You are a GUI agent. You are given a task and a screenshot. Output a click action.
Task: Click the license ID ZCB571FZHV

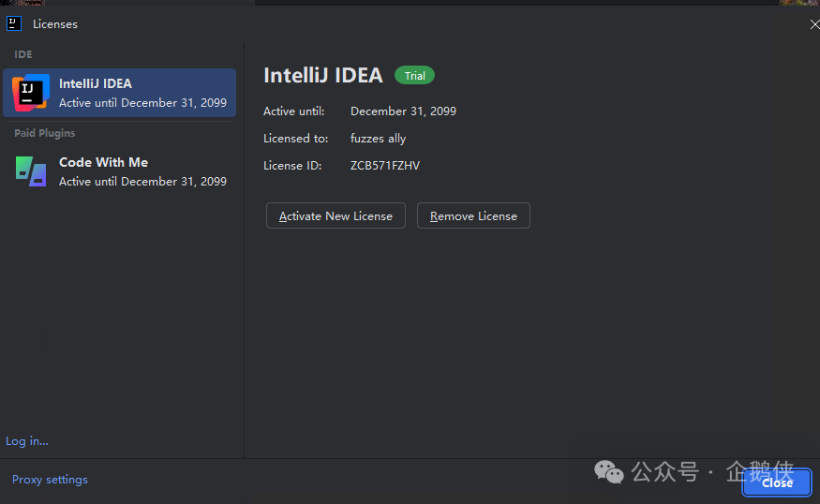[x=385, y=166]
